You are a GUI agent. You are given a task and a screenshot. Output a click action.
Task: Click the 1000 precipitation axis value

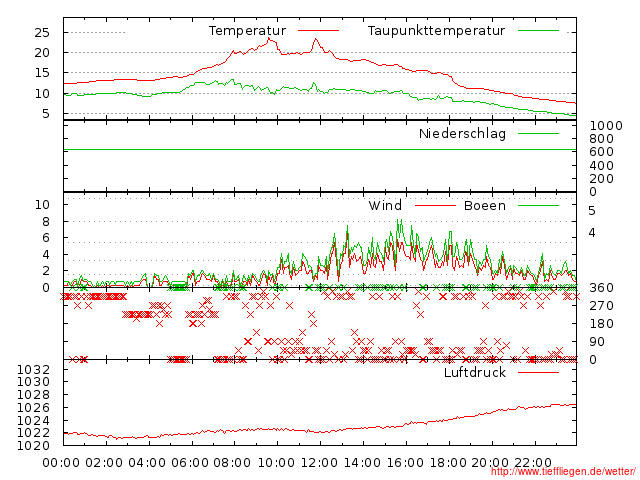606,126
